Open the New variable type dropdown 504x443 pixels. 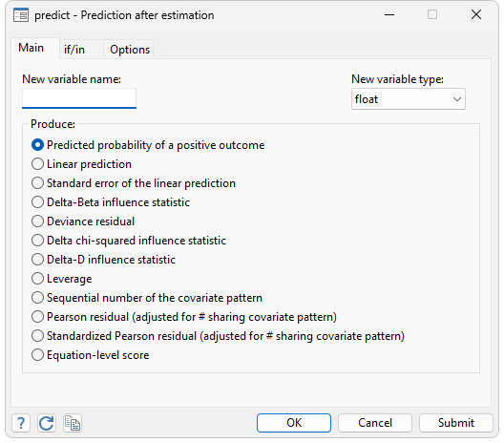coord(409,99)
